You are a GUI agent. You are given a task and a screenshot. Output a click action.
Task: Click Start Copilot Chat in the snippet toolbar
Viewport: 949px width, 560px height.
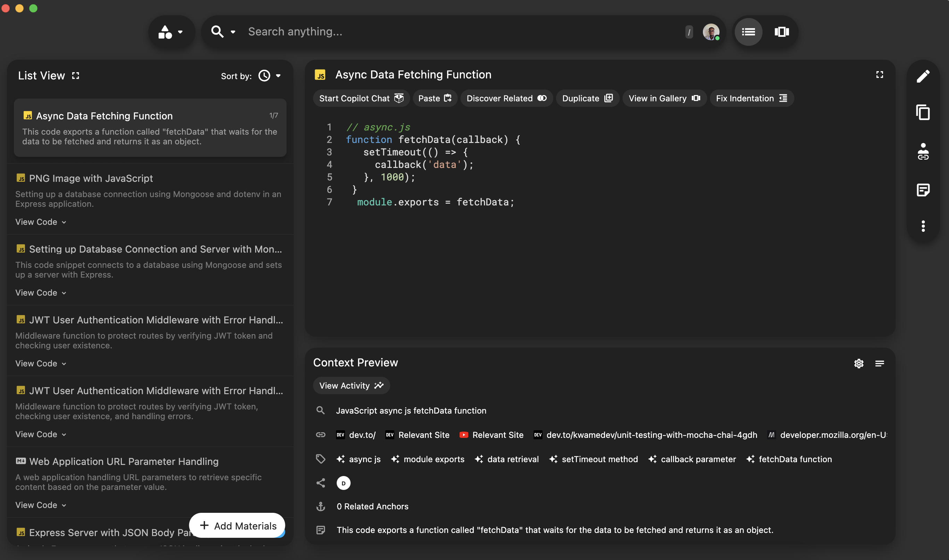tap(361, 98)
